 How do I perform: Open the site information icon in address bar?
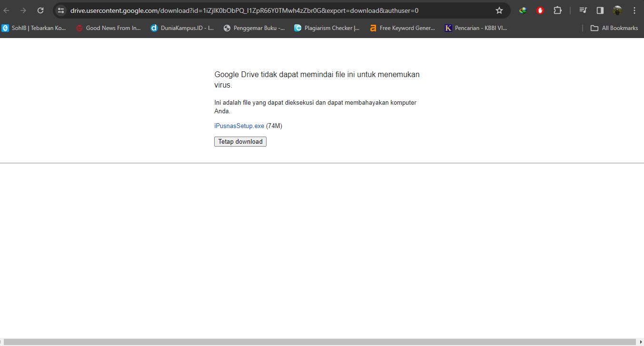point(61,10)
